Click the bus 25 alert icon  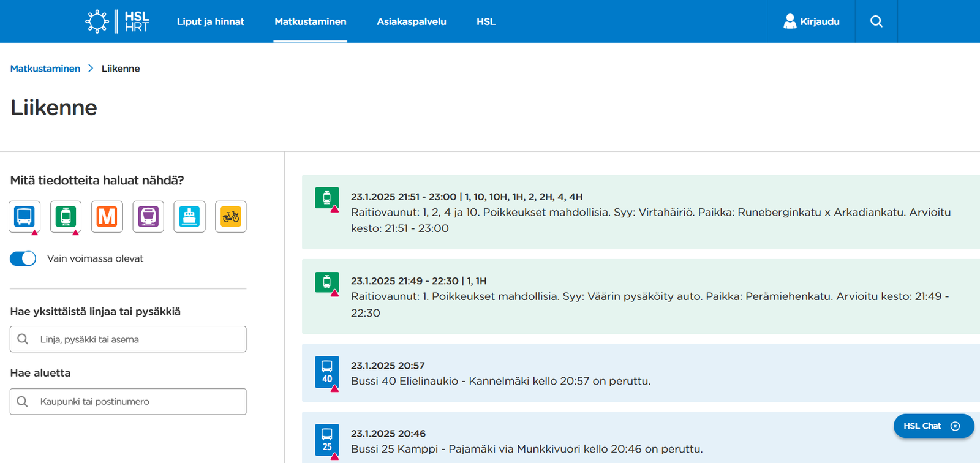pyautogui.click(x=327, y=440)
